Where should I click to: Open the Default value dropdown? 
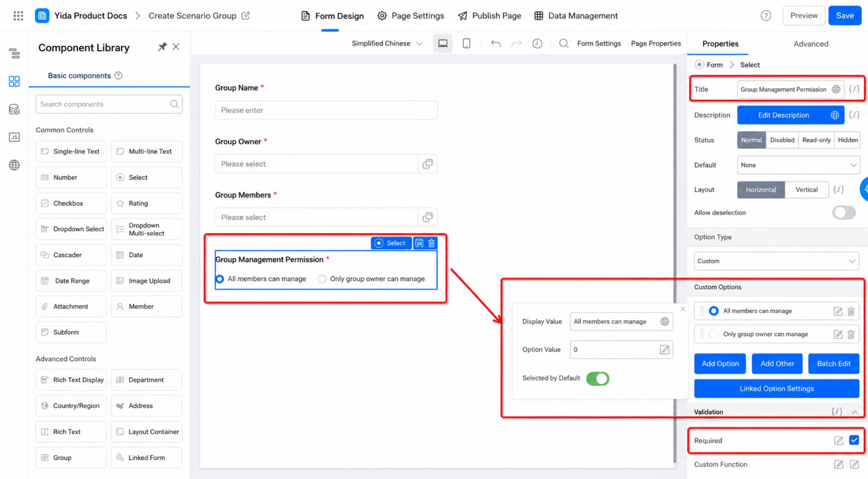798,165
